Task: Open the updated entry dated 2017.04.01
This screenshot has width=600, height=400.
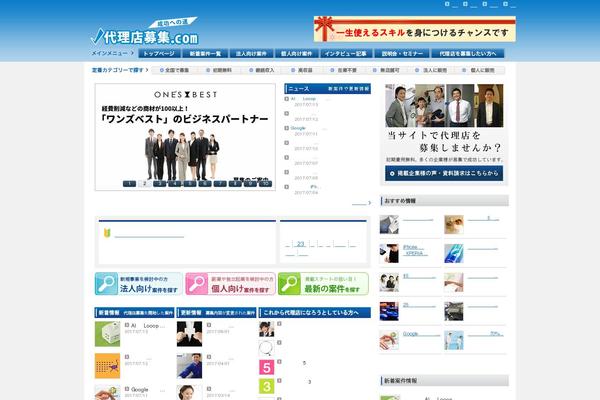Action: coord(220,357)
